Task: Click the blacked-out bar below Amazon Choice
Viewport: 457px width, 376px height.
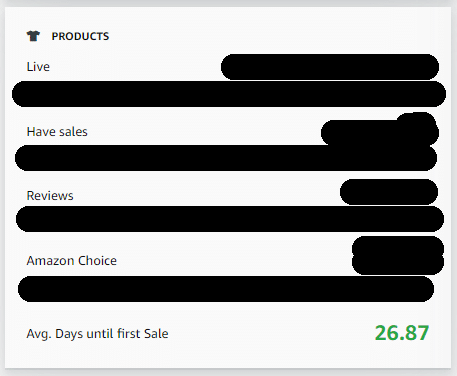Action: pos(226,289)
